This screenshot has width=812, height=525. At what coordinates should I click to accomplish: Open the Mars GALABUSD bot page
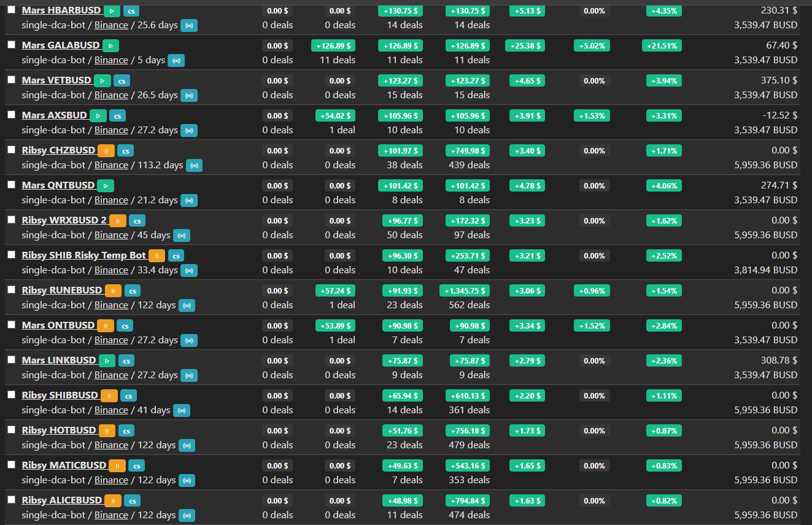tap(61, 45)
